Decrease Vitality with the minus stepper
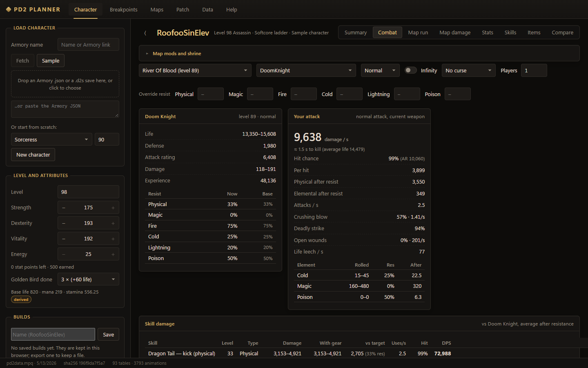Screen dimensions: 588x368 tap(64, 239)
